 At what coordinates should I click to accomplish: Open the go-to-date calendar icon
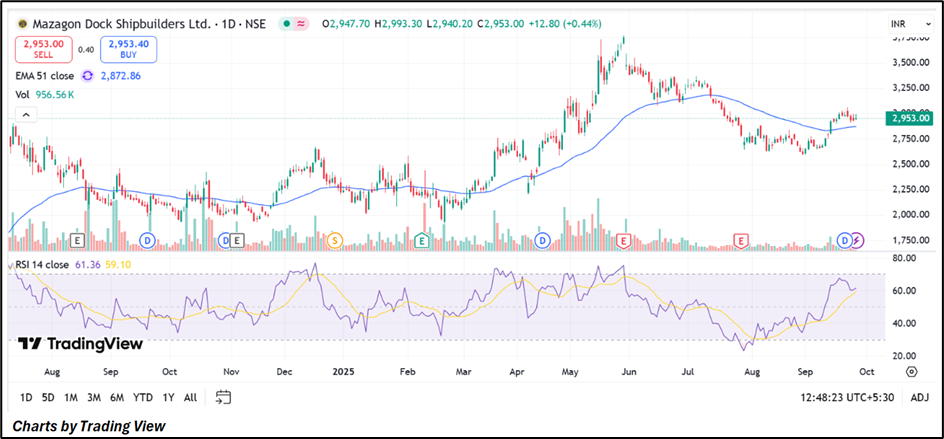coord(223,397)
